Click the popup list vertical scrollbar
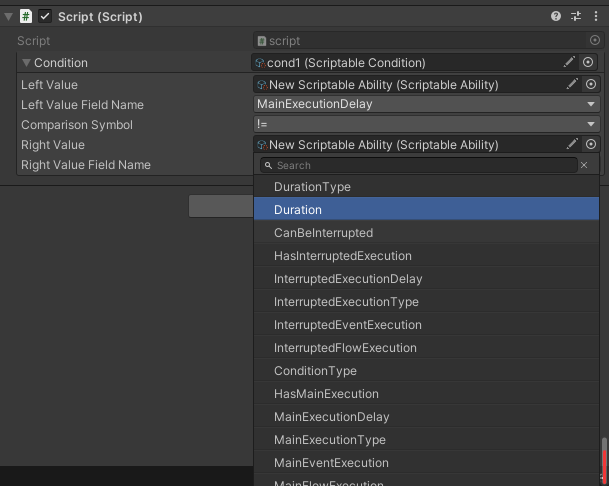This screenshot has height=486, width=609. pyautogui.click(x=603, y=458)
